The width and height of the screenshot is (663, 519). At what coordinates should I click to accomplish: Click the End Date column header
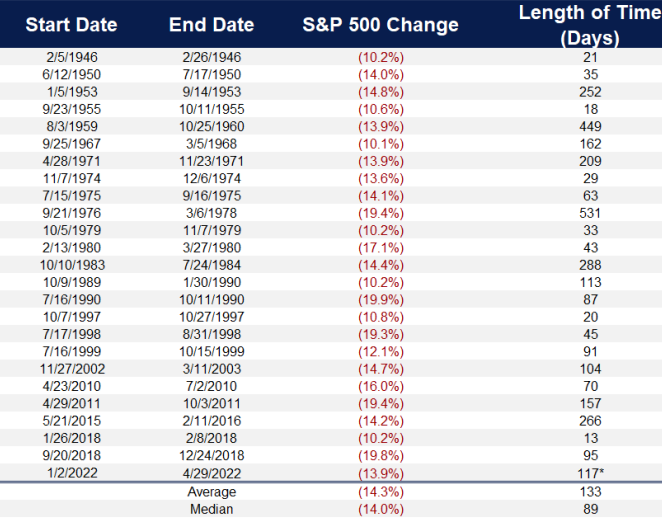pos(211,24)
